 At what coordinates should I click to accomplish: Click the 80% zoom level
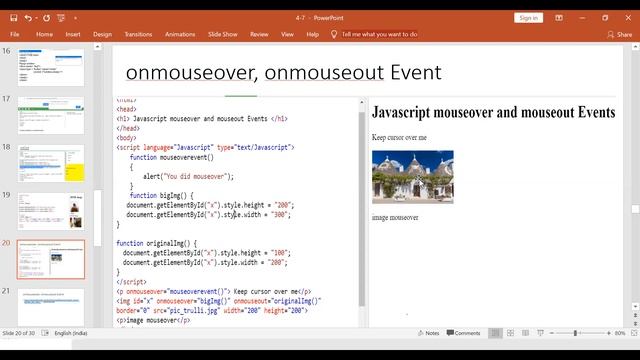620,333
